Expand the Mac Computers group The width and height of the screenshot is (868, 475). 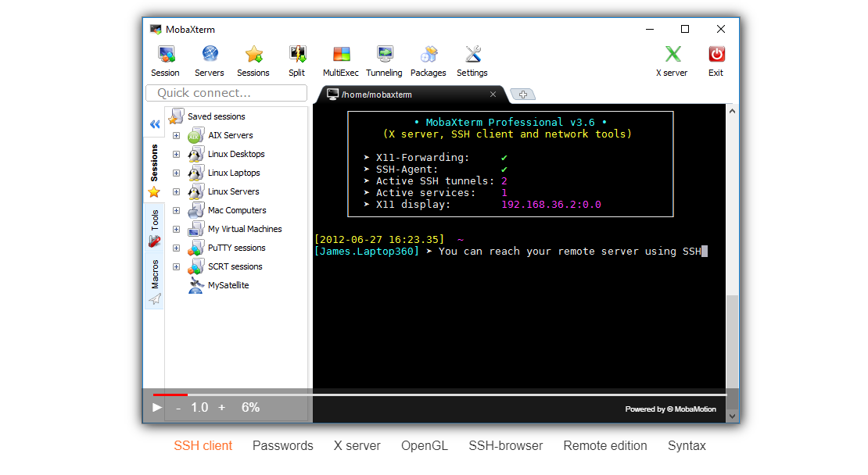(x=176, y=210)
